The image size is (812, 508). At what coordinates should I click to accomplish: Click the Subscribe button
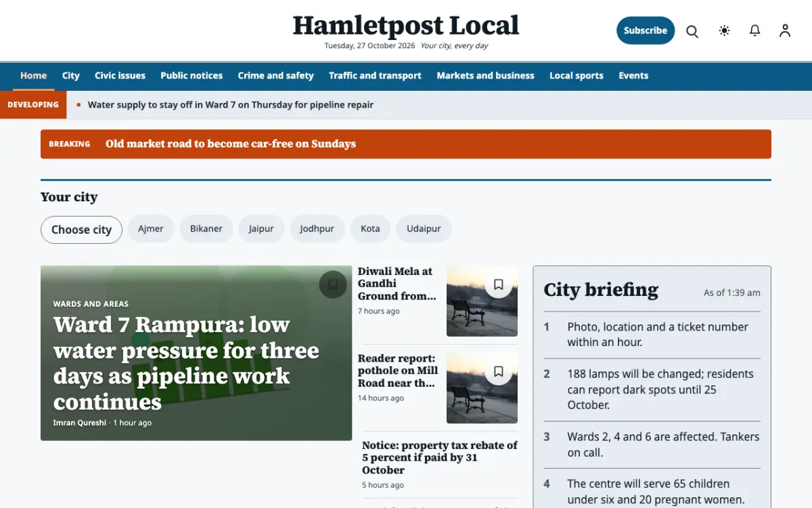pos(646,30)
